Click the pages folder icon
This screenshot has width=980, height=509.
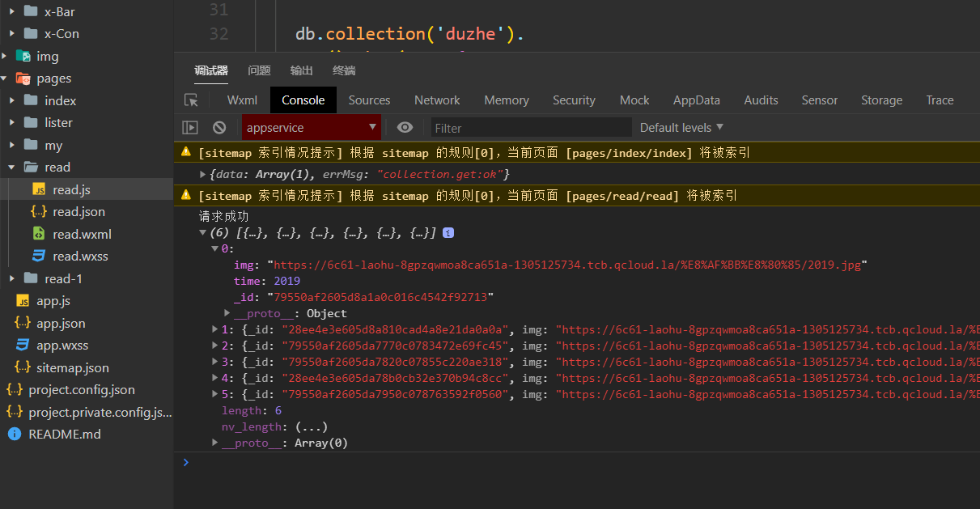point(23,78)
